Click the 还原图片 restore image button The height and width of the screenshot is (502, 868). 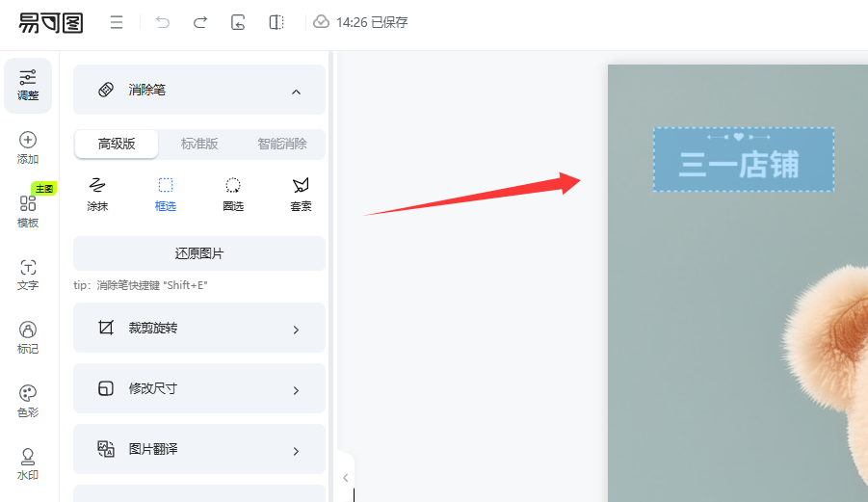[x=199, y=254]
